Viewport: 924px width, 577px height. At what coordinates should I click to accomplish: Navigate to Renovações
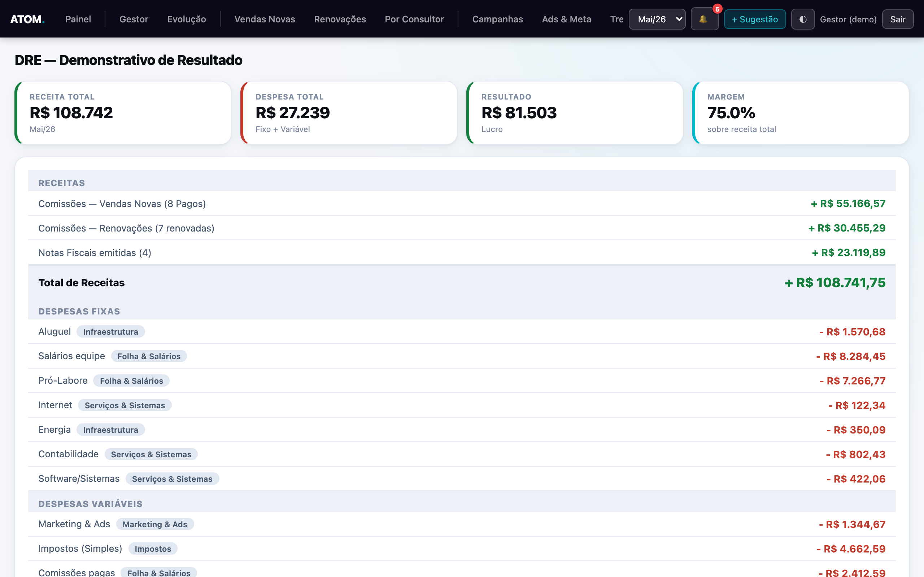[340, 19]
